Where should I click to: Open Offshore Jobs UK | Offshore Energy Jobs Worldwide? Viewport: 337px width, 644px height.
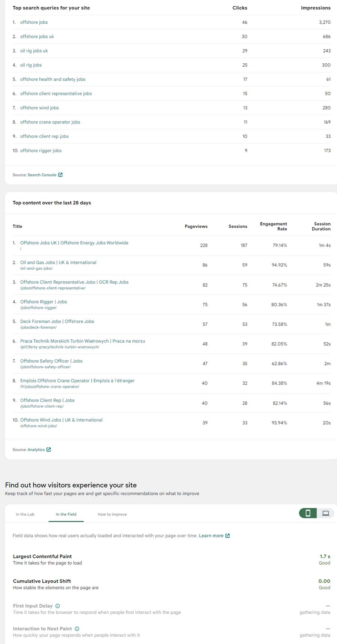tap(74, 243)
